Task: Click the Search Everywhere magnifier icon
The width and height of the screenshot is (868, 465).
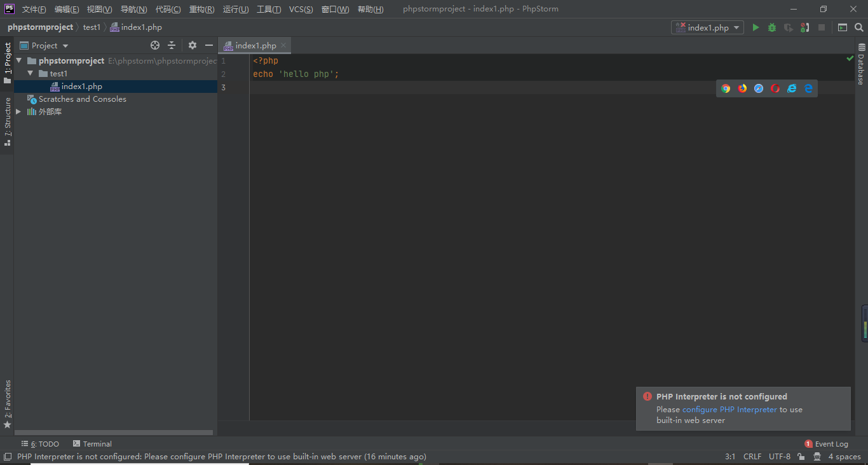Action: coord(859,27)
